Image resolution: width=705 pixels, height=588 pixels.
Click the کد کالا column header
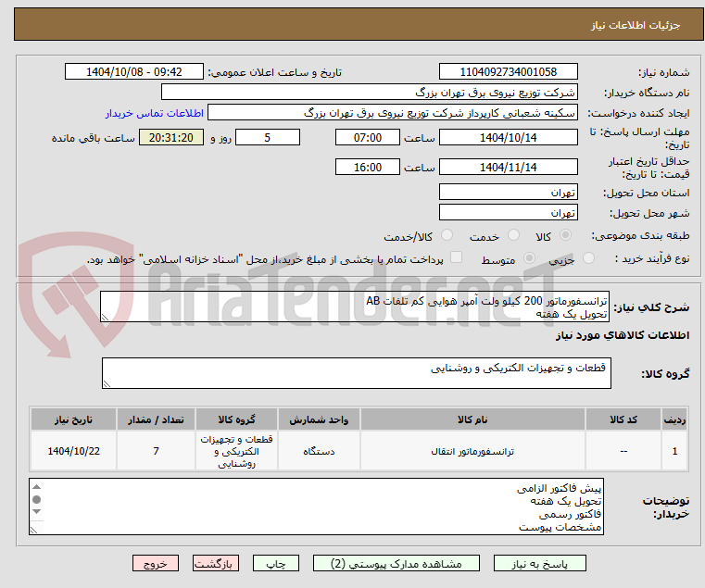coord(623,419)
